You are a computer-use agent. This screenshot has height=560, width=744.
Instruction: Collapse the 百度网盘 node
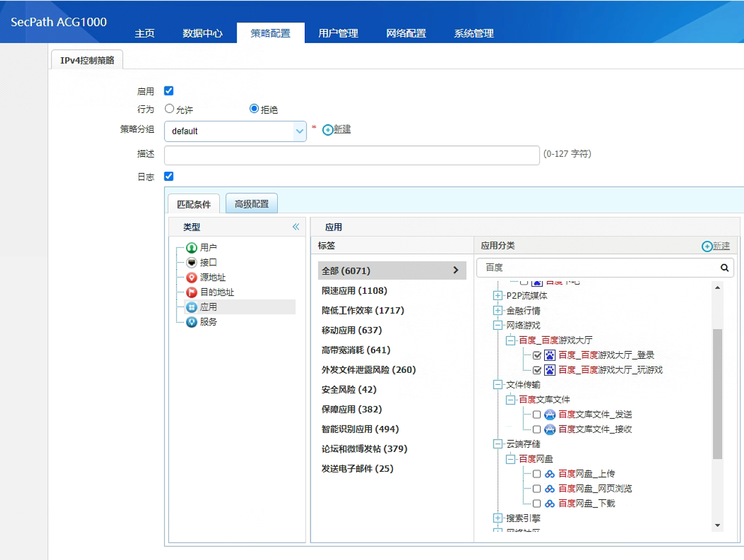(510, 459)
